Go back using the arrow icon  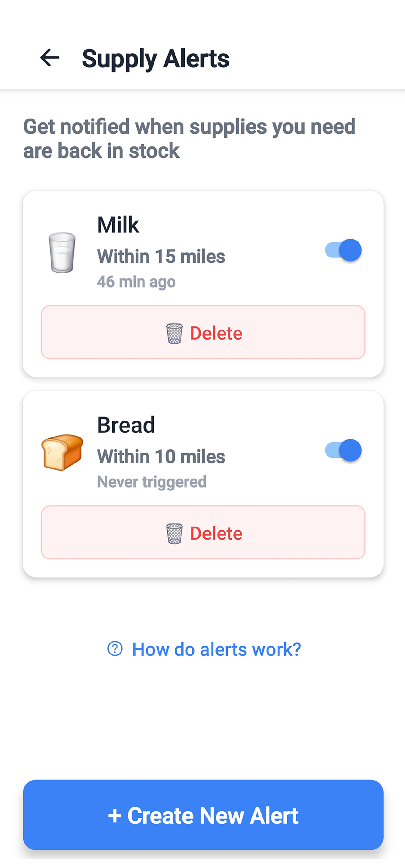(x=50, y=58)
